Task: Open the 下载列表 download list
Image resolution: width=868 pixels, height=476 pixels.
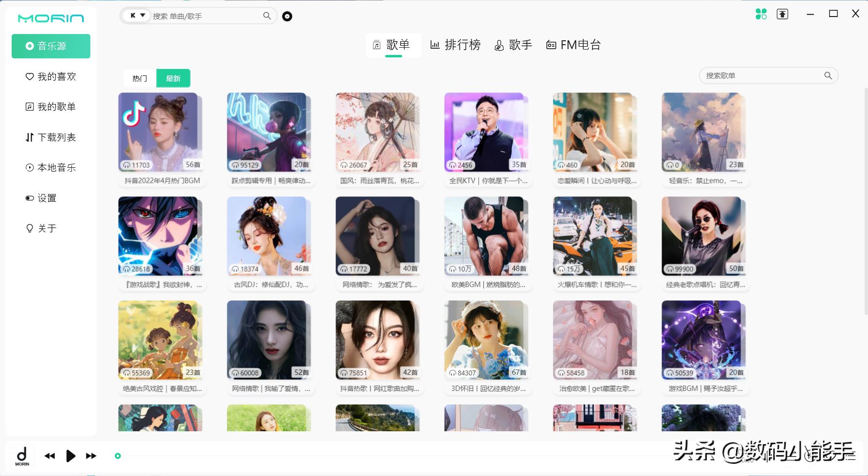Action: point(51,137)
